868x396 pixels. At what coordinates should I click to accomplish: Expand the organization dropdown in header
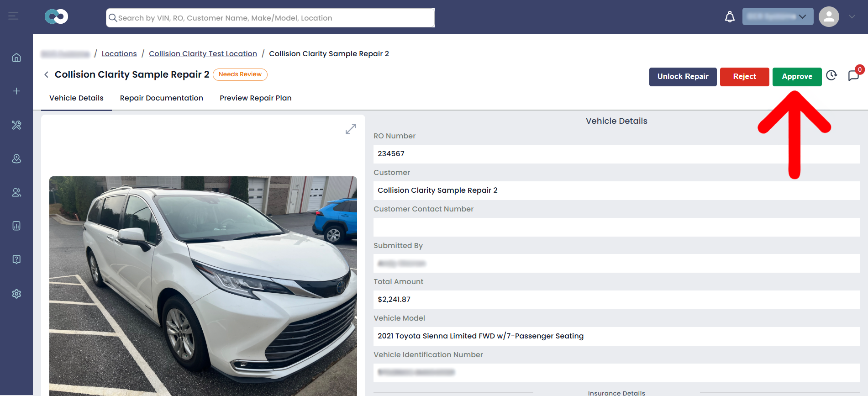tap(778, 16)
